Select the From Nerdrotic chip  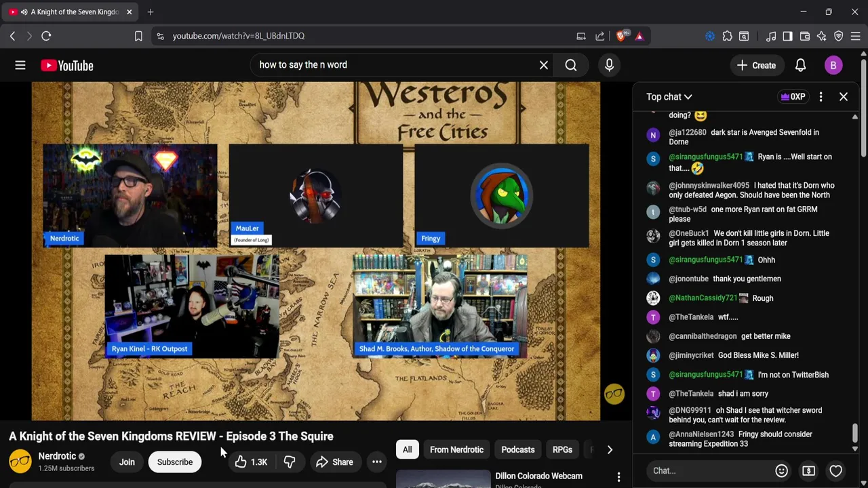[456, 449]
